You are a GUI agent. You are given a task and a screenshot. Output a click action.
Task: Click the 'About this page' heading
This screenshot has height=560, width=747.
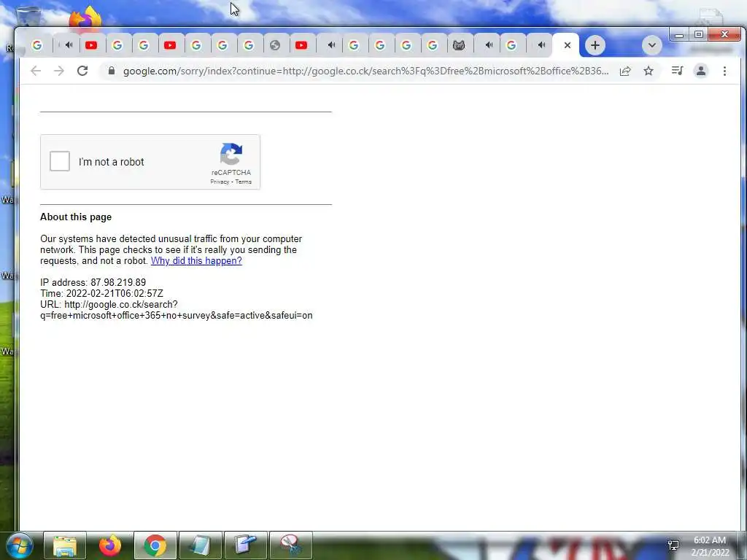[x=76, y=217]
